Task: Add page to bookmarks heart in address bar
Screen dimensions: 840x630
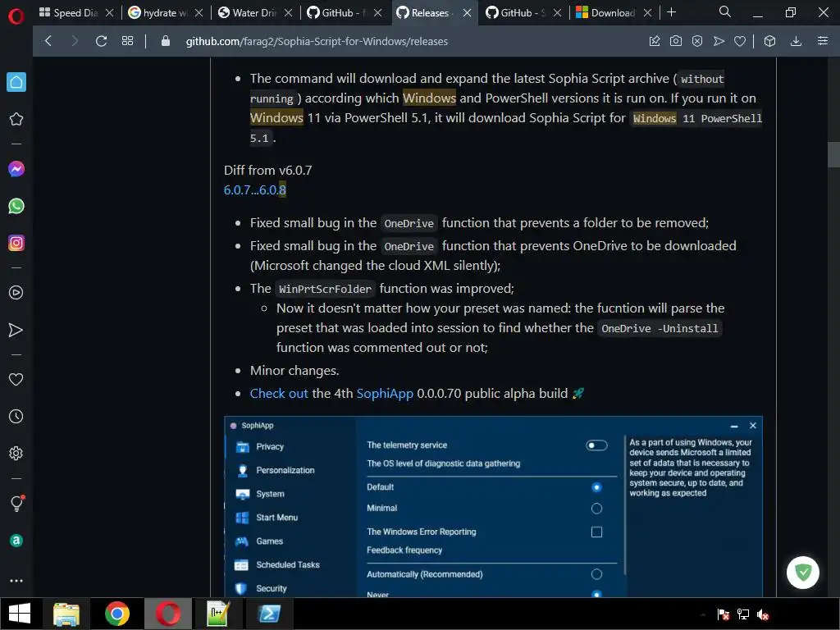Action: [740, 41]
